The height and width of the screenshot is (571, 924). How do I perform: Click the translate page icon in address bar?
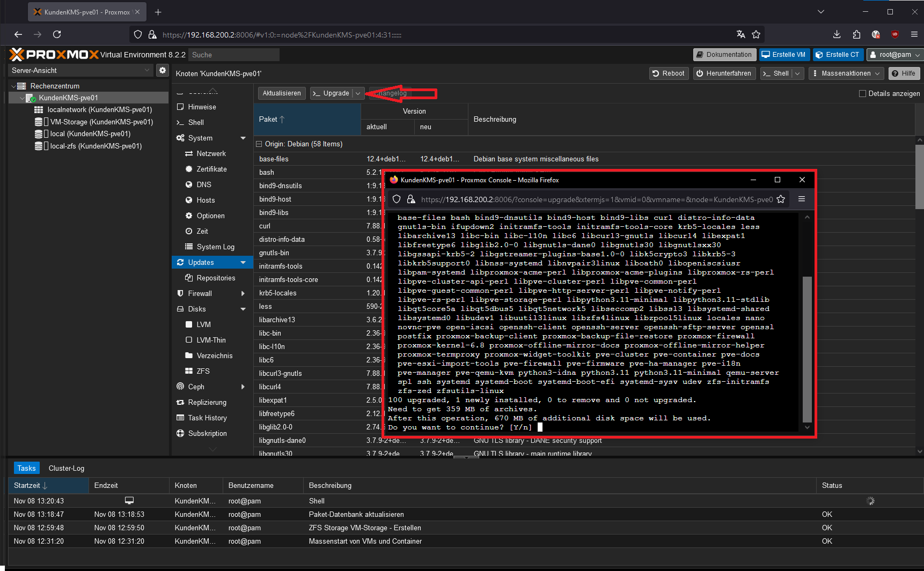point(741,34)
